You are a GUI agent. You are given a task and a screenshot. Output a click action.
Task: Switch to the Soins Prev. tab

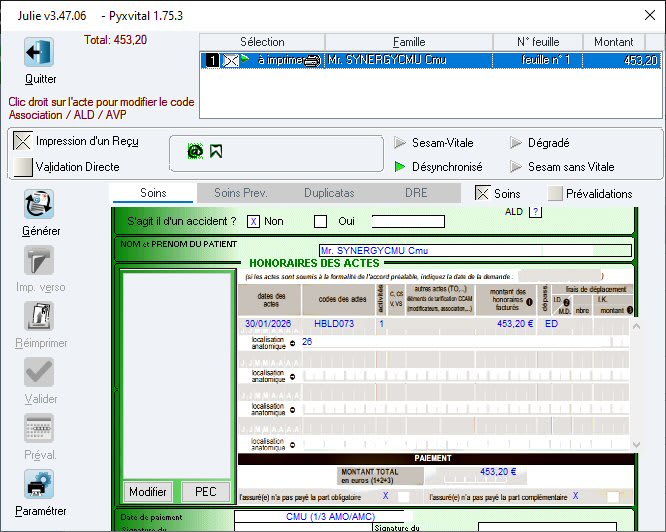point(241,193)
